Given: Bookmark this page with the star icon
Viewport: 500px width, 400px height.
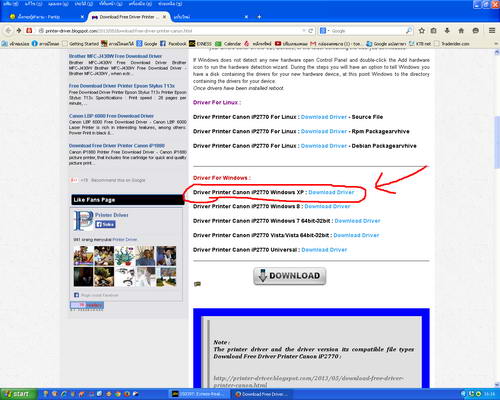Looking at the screenshot, I should tap(421, 31).
